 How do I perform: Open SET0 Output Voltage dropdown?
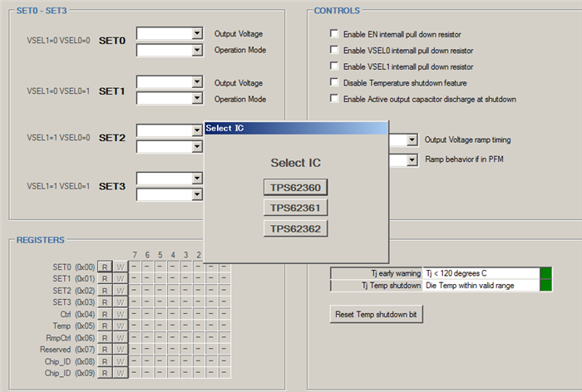click(197, 33)
